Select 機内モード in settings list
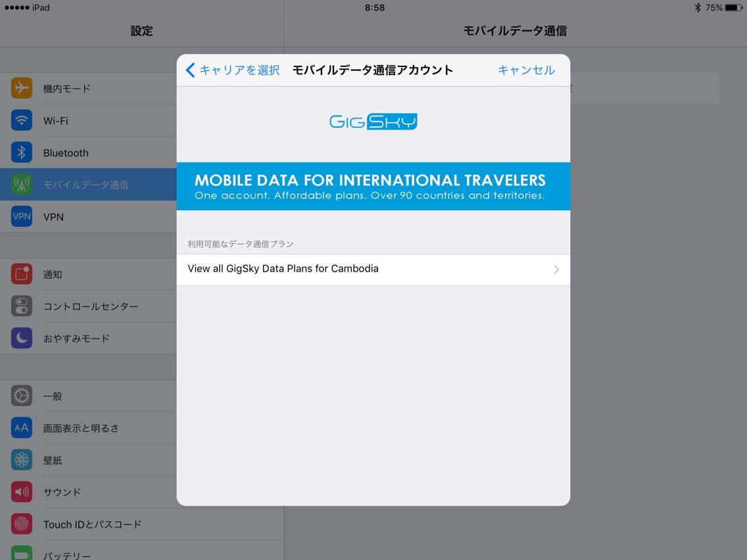 88,88
